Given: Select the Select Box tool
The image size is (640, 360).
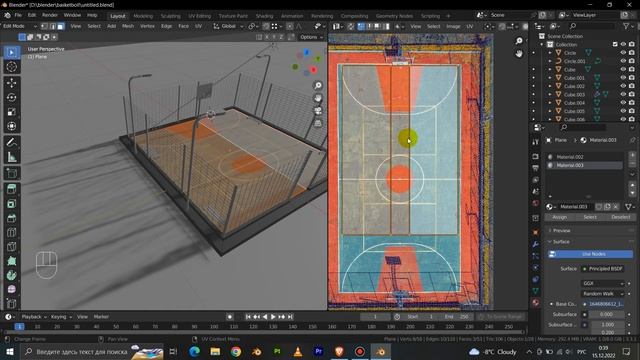Looking at the screenshot, I should tap(11, 53).
